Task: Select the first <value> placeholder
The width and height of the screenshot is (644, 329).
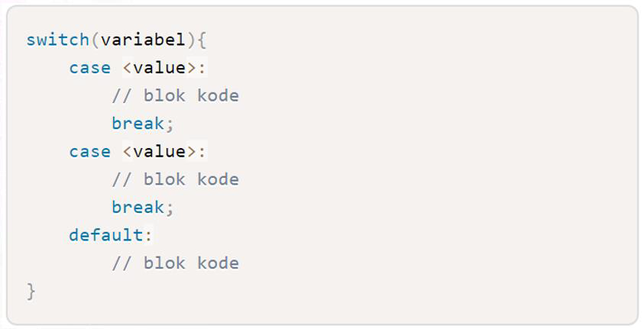Action: point(160,68)
